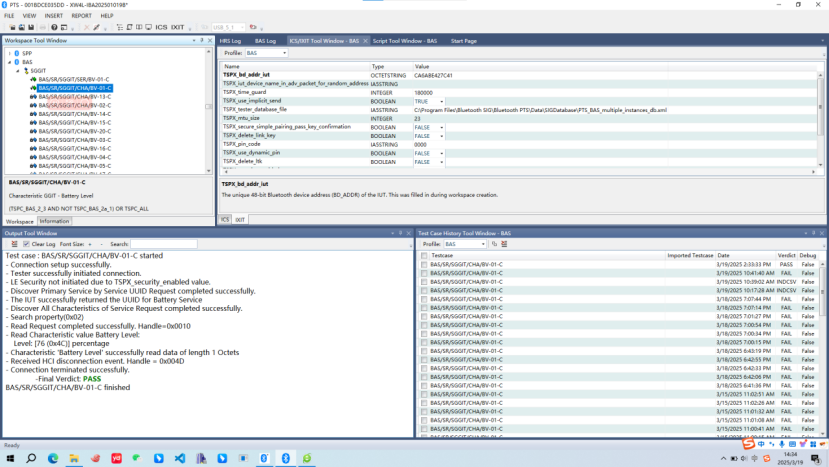Select BAS/SR/SGGIT/CHA/BV-13-C in the workspace tree

coord(75,97)
